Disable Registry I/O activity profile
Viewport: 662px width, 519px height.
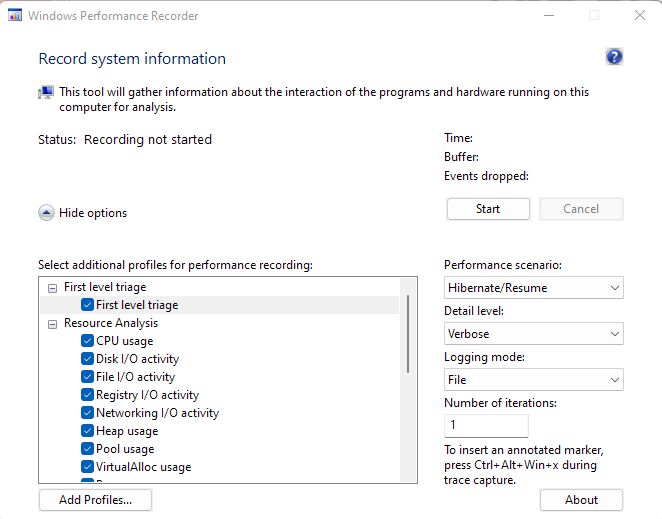(x=87, y=395)
